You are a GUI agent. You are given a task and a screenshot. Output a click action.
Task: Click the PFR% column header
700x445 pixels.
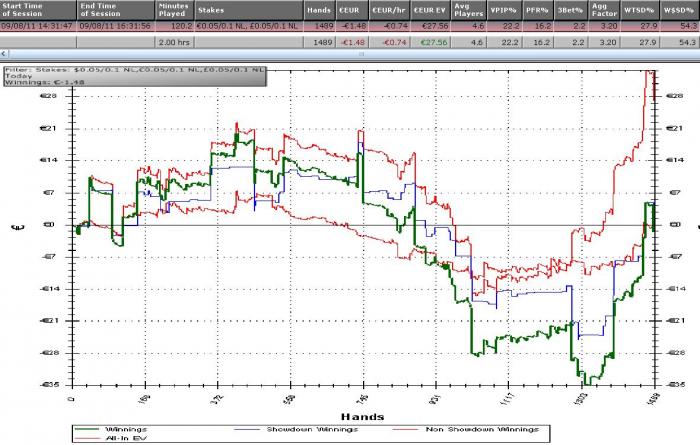click(x=537, y=10)
